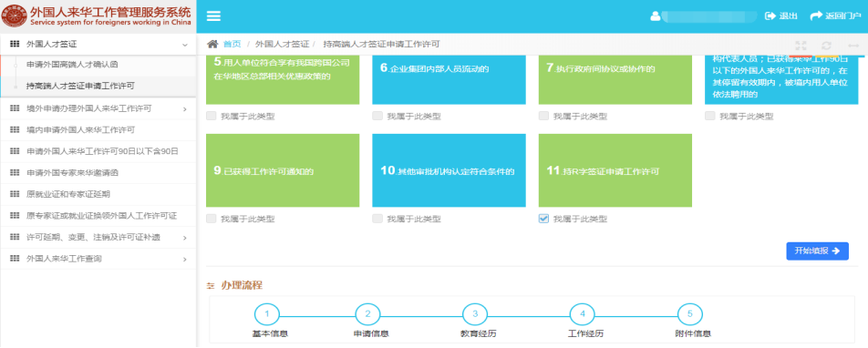
Task: Uncheck 我属于此类型 under card 11
Action: click(543, 219)
